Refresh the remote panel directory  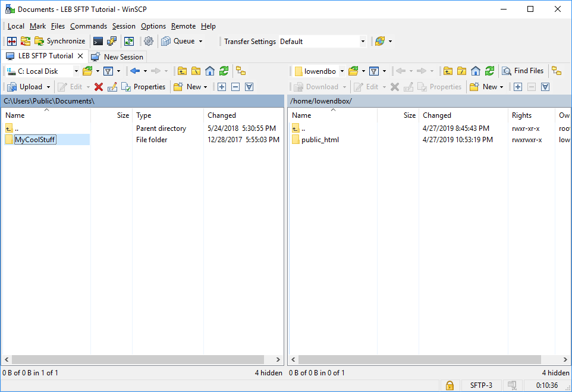tap(489, 71)
